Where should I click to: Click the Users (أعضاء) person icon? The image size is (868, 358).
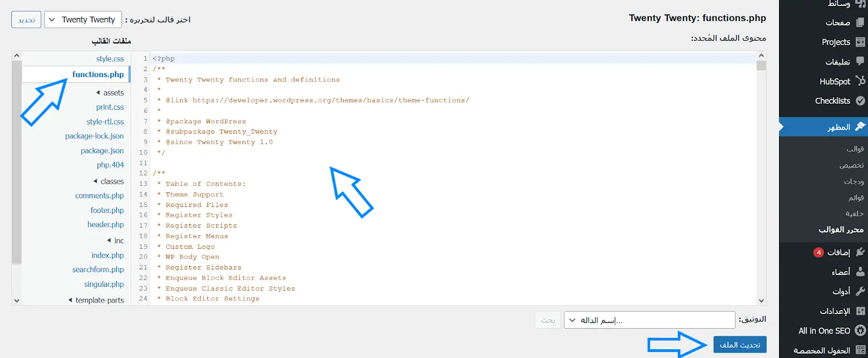[x=860, y=272]
